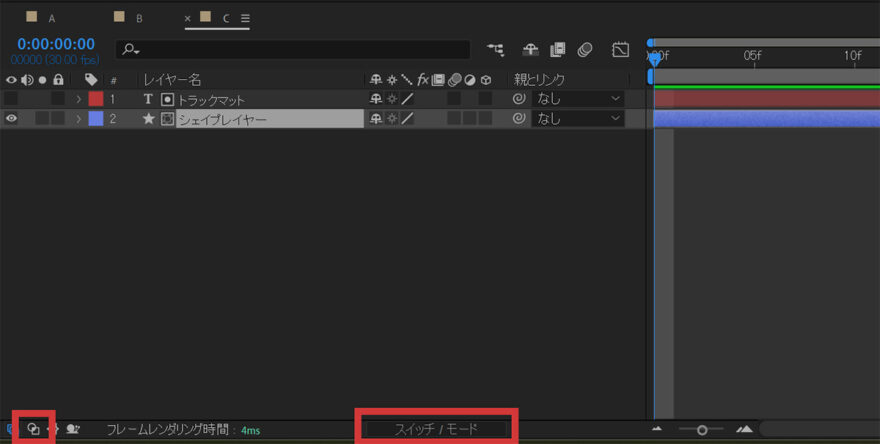This screenshot has height=444, width=880.
Task: Expand the シェイプレイヤー layer properties
Action: coord(79,118)
